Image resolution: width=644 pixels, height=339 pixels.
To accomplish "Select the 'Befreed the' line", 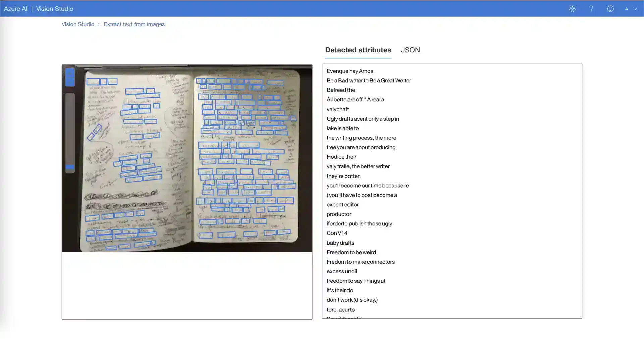I will pyautogui.click(x=340, y=90).
